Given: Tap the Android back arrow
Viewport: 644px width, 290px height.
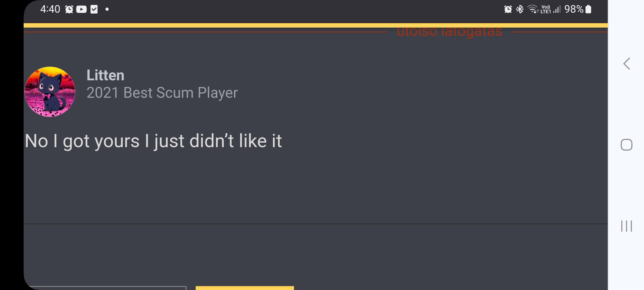Looking at the screenshot, I should [x=627, y=64].
